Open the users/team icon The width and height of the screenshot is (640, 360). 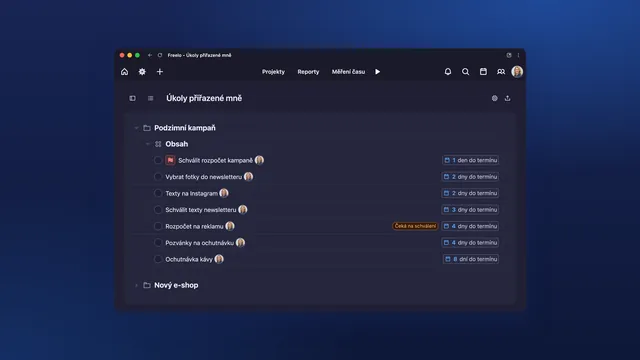501,72
